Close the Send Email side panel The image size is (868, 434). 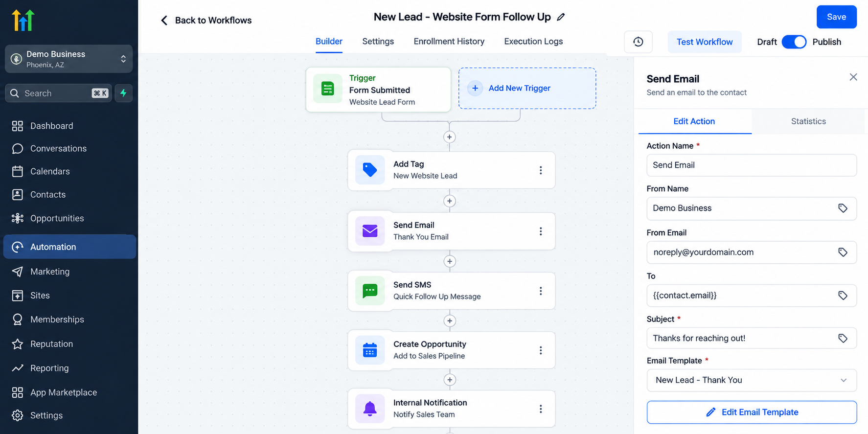[x=853, y=77]
